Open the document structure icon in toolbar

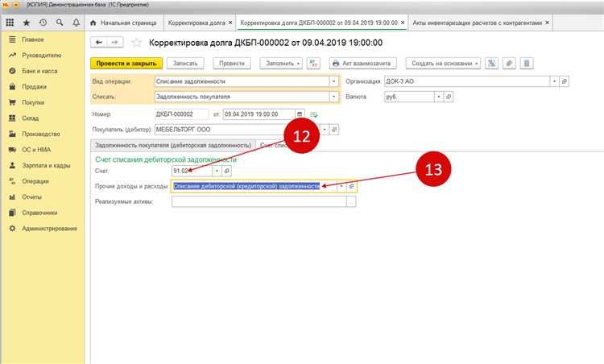point(491,63)
